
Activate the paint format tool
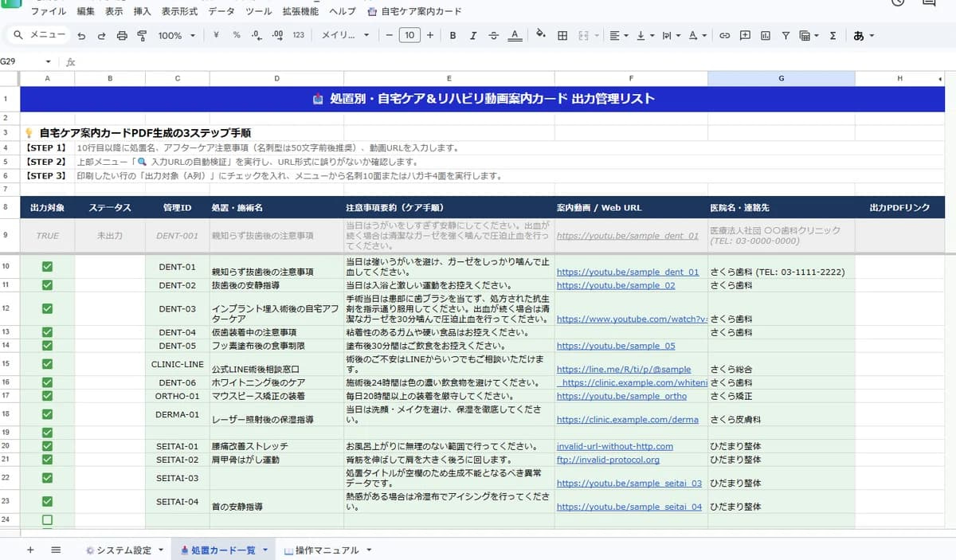click(142, 35)
